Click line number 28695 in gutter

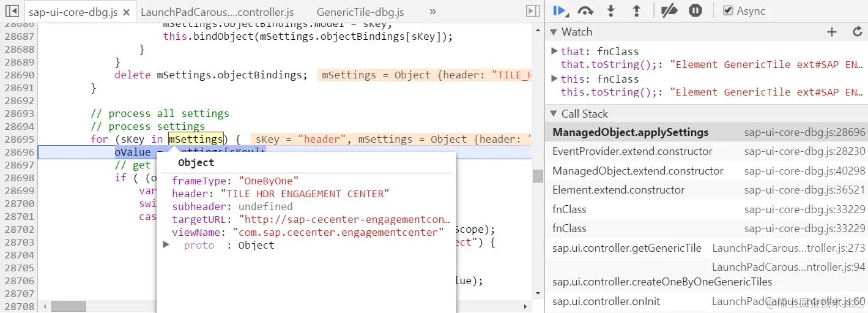coord(18,139)
